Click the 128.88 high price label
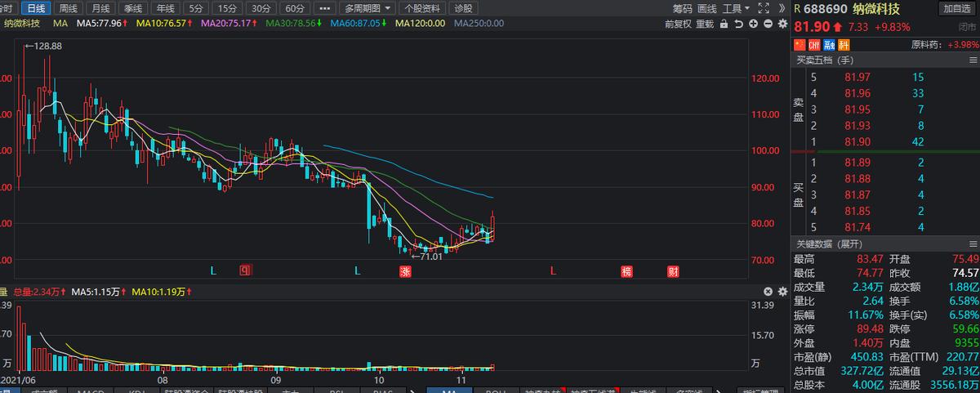The image size is (980, 393). click(47, 46)
